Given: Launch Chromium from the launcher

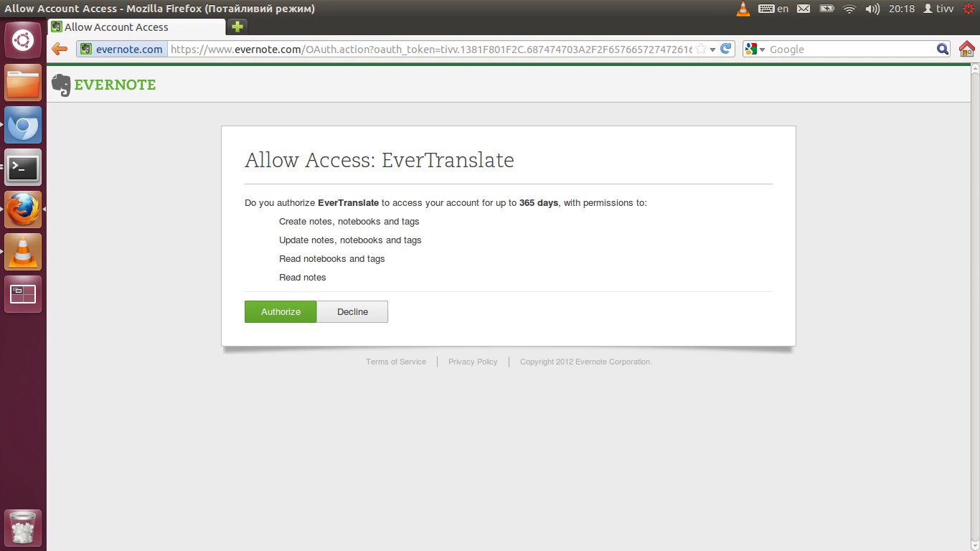Looking at the screenshot, I should [23, 125].
